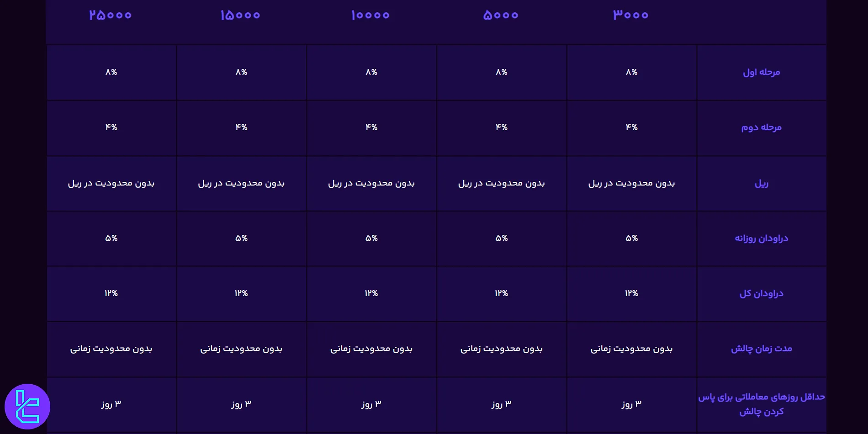Image resolution: width=868 pixels, height=434 pixels.
Task: Click the 8% cell under 25000 column
Action: pos(111,72)
